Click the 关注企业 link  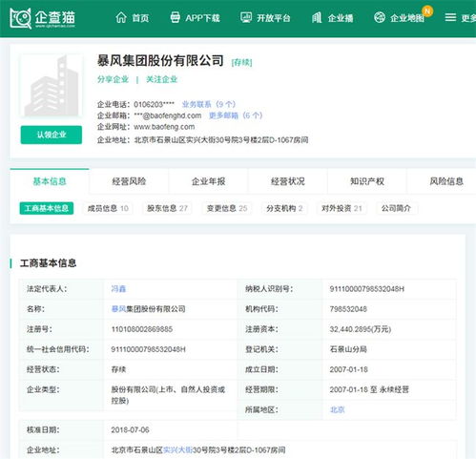161,79
